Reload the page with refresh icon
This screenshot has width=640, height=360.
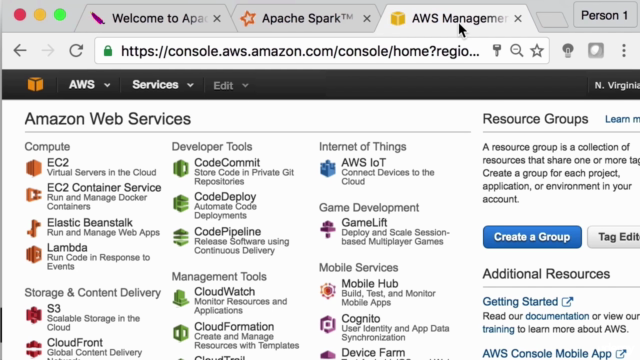[x=76, y=51]
